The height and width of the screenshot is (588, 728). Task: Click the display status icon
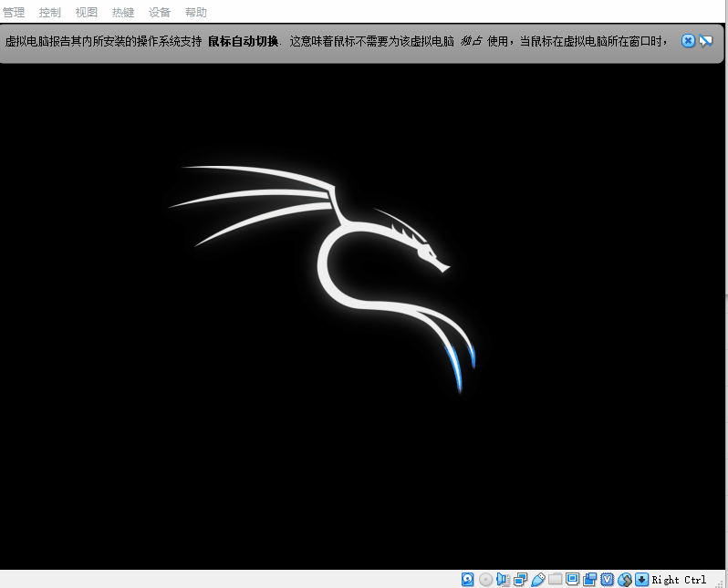click(x=573, y=579)
